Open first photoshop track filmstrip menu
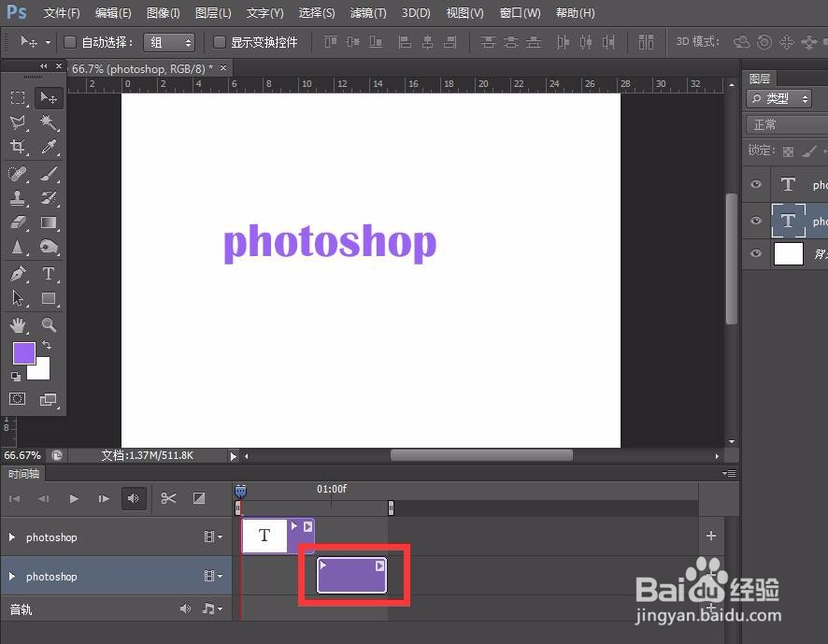This screenshot has width=828, height=644. [213, 537]
